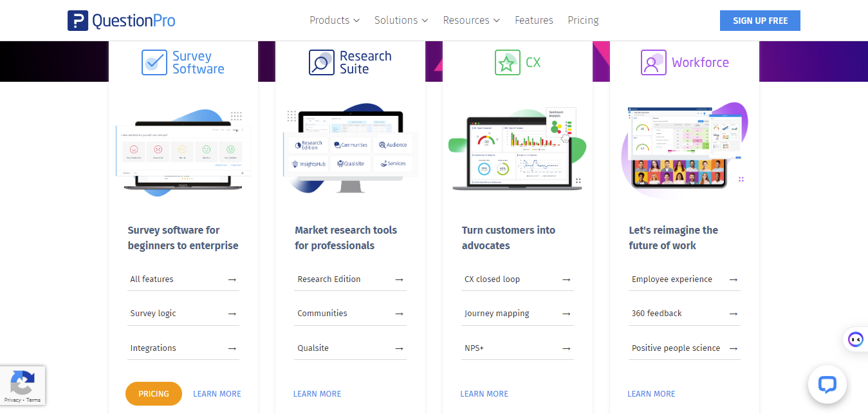868x414 pixels.
Task: Click the arrow beside Journey mapping
Action: click(566, 314)
